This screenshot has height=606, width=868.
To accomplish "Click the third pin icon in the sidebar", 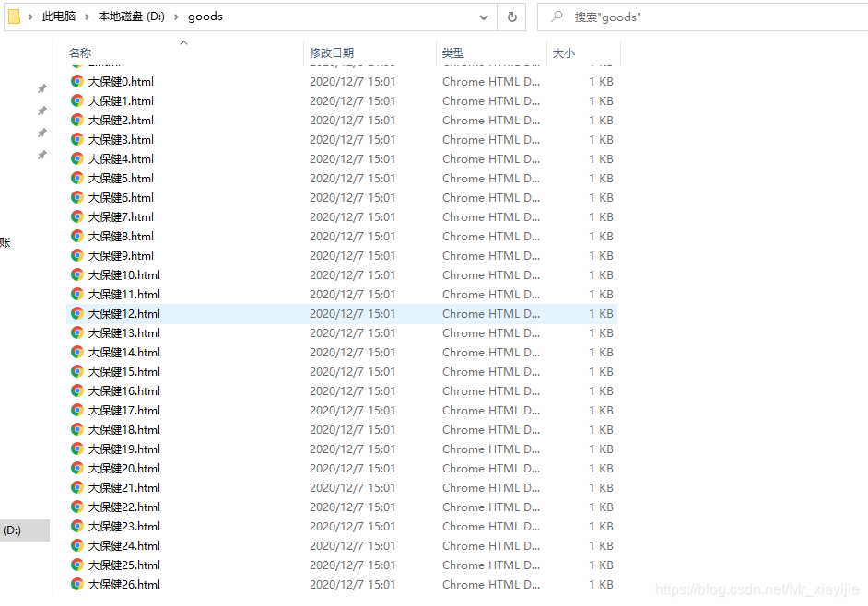I will coord(42,133).
